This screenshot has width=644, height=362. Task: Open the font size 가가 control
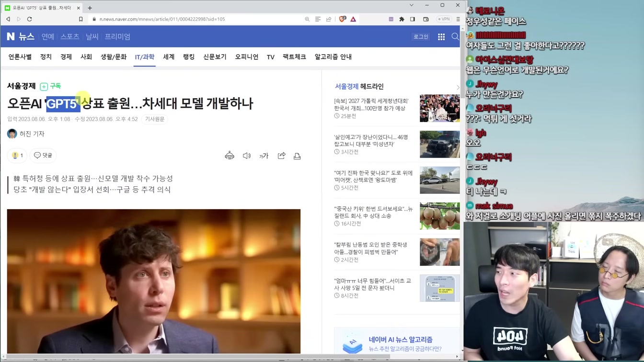(x=264, y=156)
